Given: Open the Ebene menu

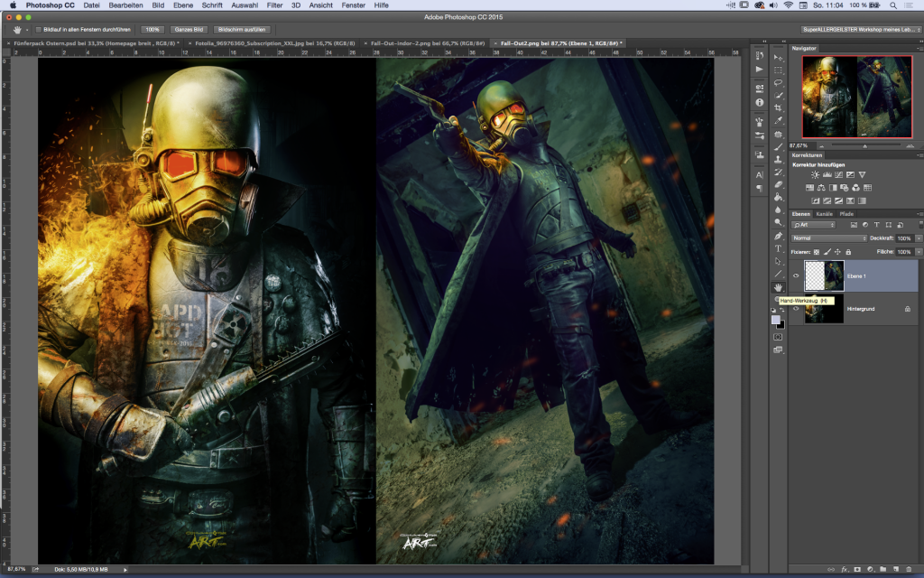Looking at the screenshot, I should pyautogui.click(x=183, y=5).
